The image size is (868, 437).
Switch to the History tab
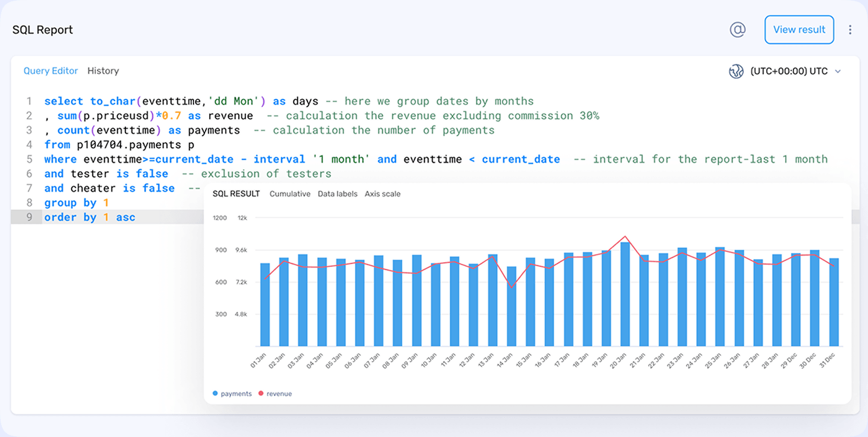coord(102,71)
